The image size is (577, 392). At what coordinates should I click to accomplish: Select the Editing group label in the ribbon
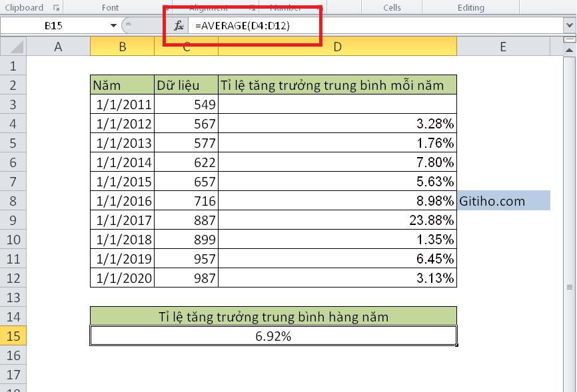[470, 7]
